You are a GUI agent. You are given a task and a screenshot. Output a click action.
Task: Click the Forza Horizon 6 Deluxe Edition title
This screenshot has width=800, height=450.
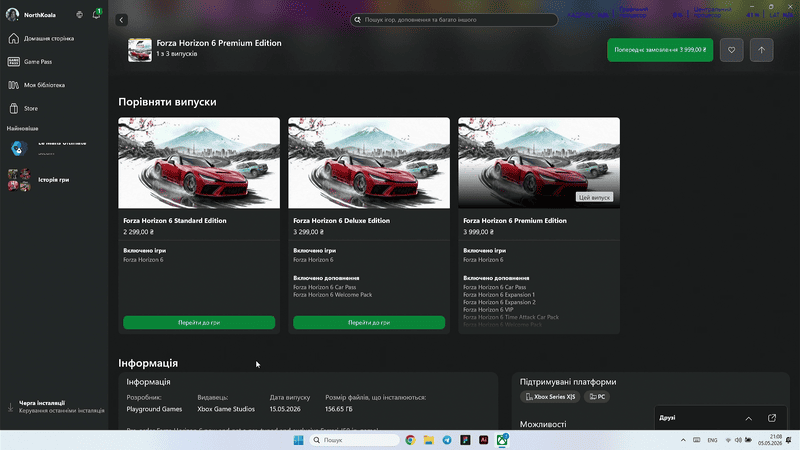tap(341, 221)
